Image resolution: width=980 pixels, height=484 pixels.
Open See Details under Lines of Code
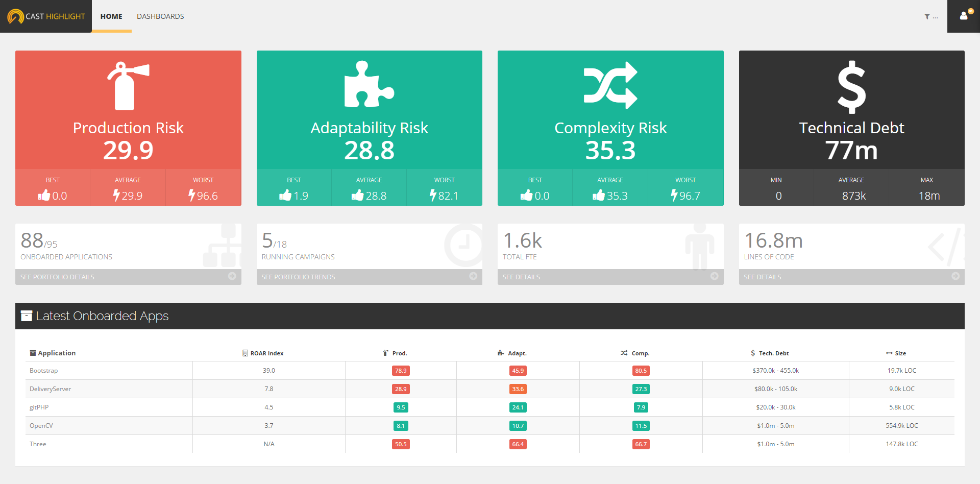[762, 277]
